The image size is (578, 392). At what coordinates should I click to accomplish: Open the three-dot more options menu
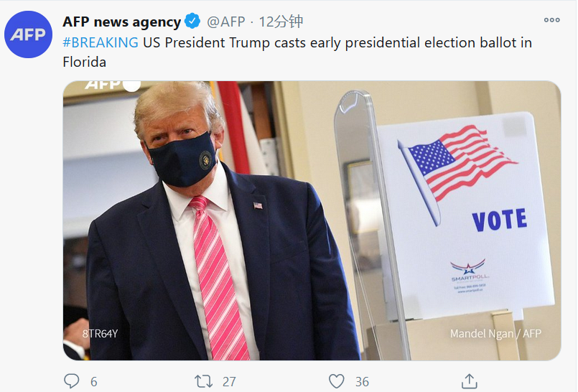pyautogui.click(x=551, y=20)
